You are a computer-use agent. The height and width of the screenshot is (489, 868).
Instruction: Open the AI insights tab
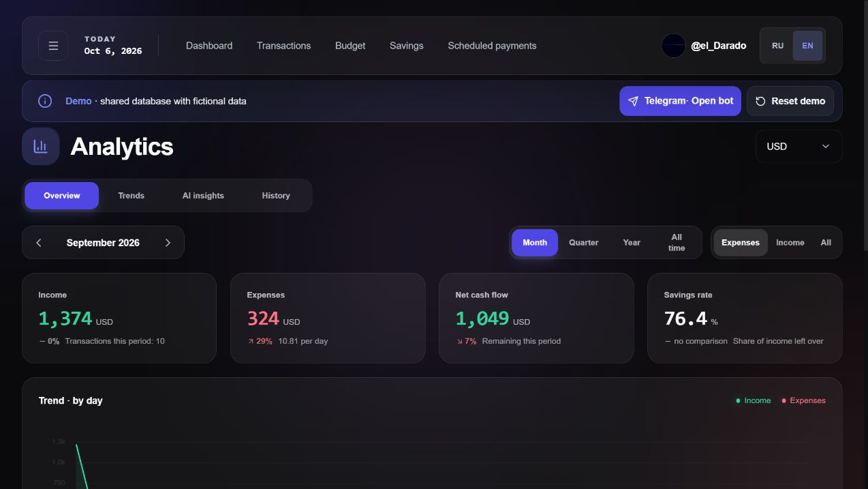[203, 196]
